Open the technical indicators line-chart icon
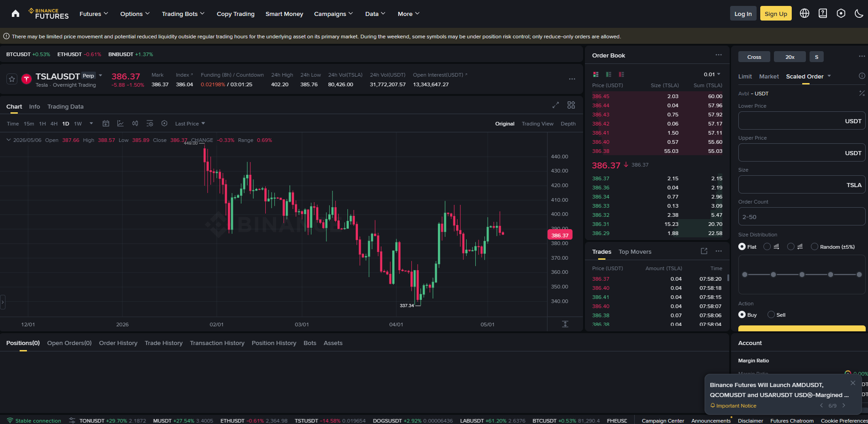Viewport: 868px width, 424px height. (121, 123)
